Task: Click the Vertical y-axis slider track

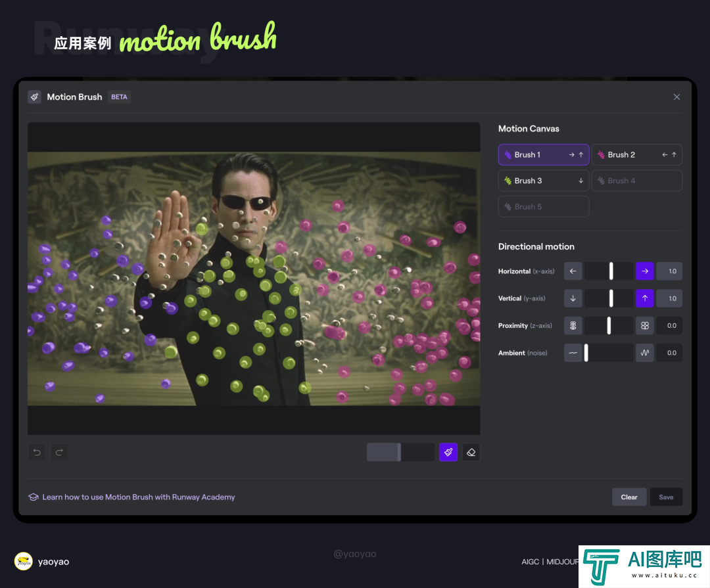Action: [x=609, y=298]
